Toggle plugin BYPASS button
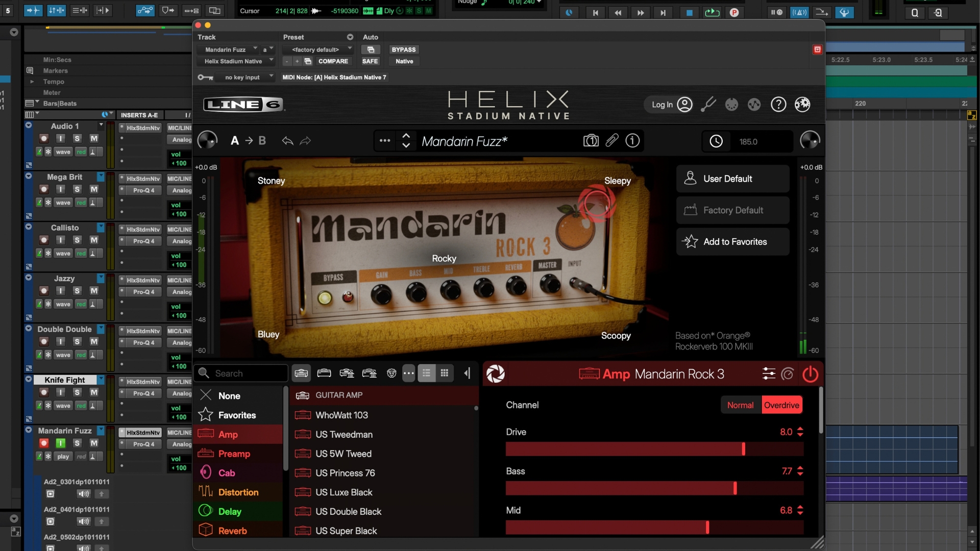980x551 pixels. (x=403, y=49)
